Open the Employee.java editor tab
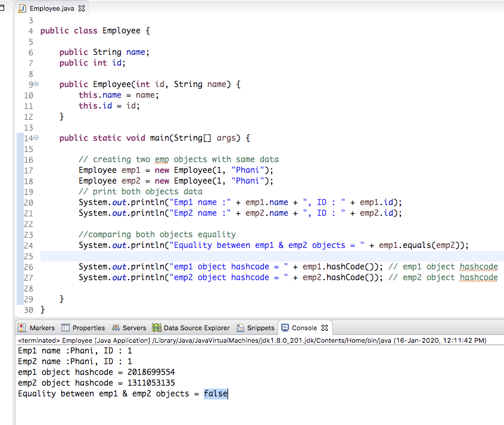Screen dimensions: 504x425 click(x=51, y=8)
